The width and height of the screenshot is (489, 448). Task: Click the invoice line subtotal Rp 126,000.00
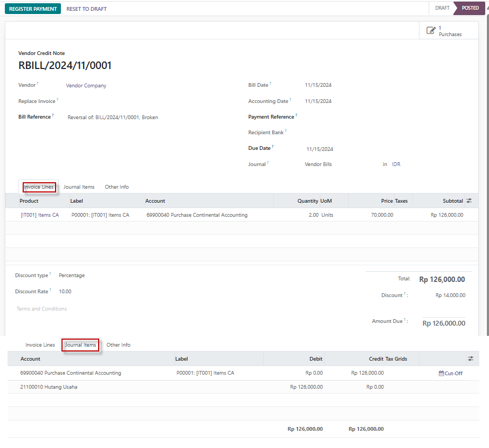click(x=447, y=215)
